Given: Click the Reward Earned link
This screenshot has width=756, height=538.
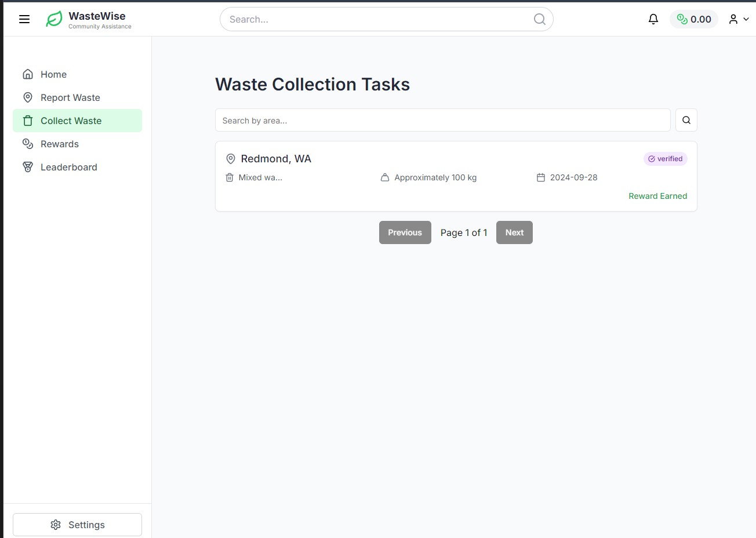Looking at the screenshot, I should point(657,196).
